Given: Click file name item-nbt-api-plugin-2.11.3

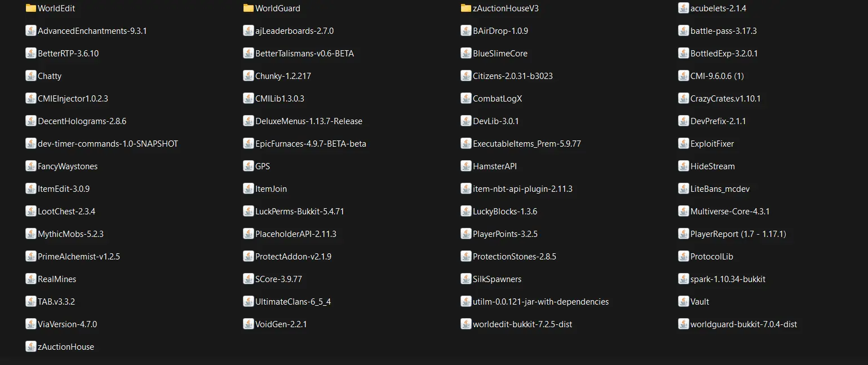Looking at the screenshot, I should [522, 189].
